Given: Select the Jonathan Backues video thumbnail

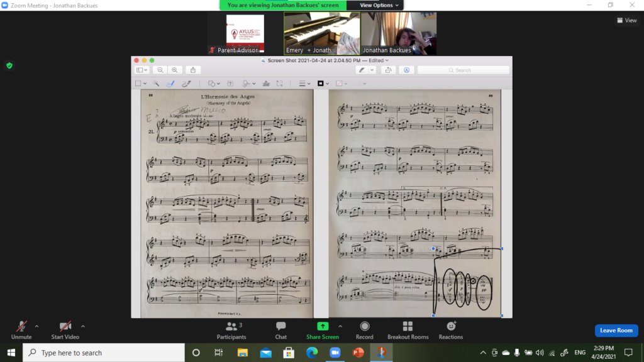Looking at the screenshot, I should (398, 34).
